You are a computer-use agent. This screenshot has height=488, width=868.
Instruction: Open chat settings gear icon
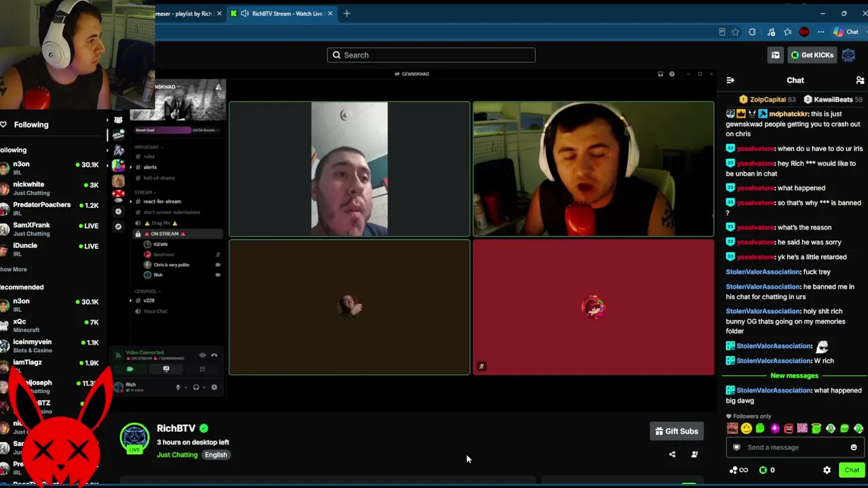(x=827, y=470)
